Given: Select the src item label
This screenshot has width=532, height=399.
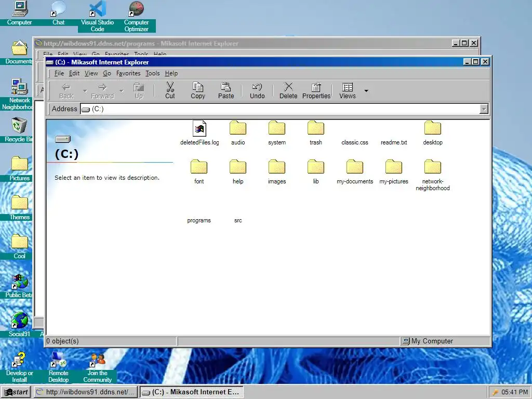Looking at the screenshot, I should [238, 220].
